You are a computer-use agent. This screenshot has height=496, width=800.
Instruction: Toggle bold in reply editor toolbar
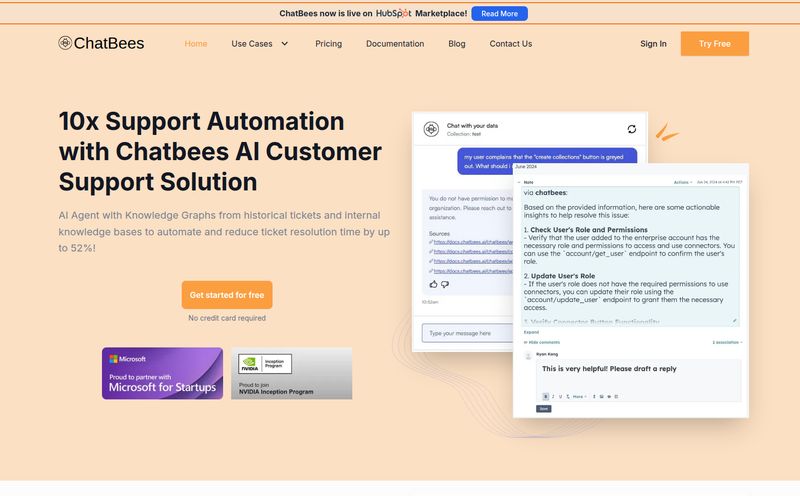545,396
